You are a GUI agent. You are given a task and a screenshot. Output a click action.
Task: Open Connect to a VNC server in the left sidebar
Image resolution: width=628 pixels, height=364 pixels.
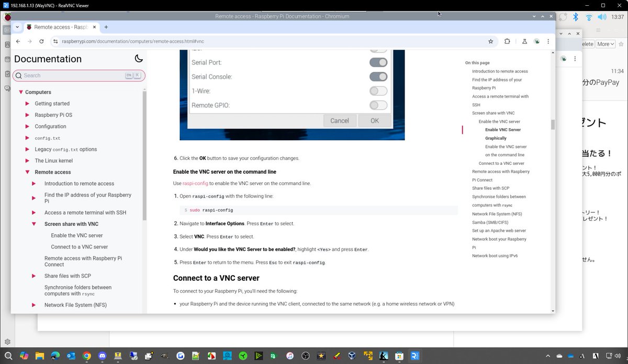click(80, 247)
